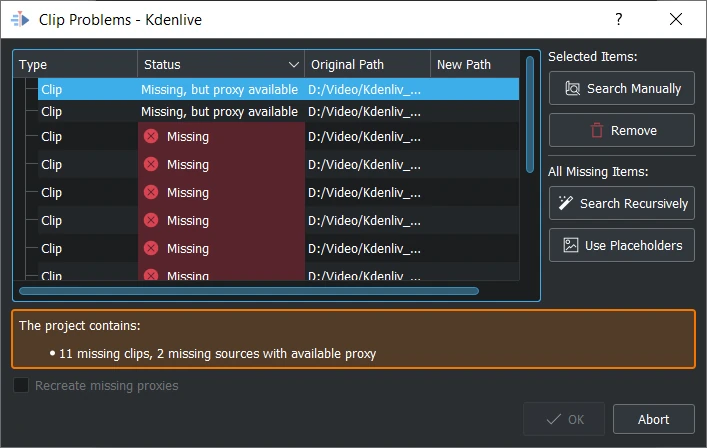Click the Selected Items label
This screenshot has width=707, height=448.
pos(592,56)
